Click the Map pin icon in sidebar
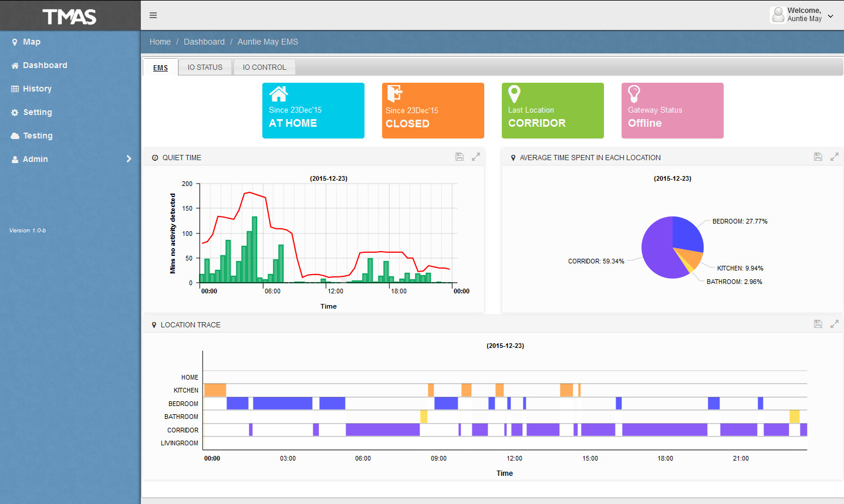Image resolution: width=844 pixels, height=504 pixels. click(15, 42)
